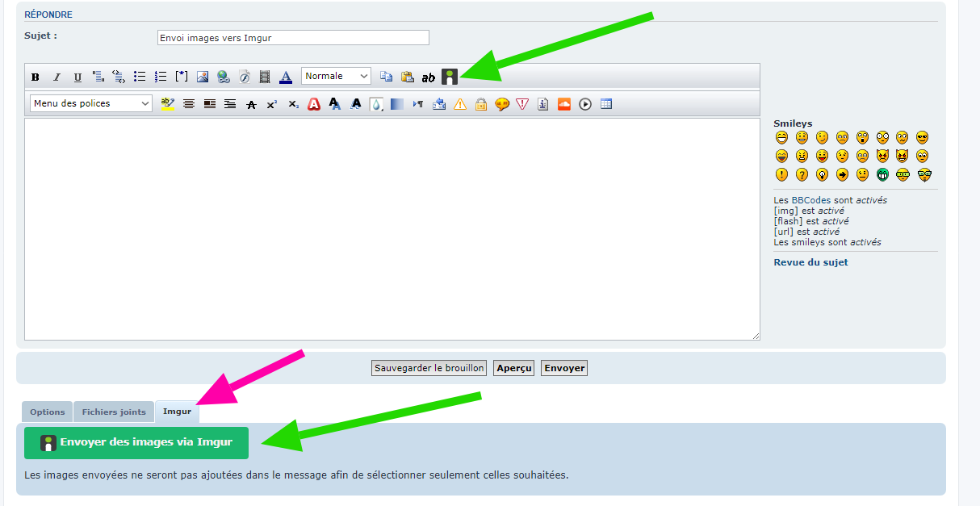Click the yellow warning triangle icon

[460, 104]
